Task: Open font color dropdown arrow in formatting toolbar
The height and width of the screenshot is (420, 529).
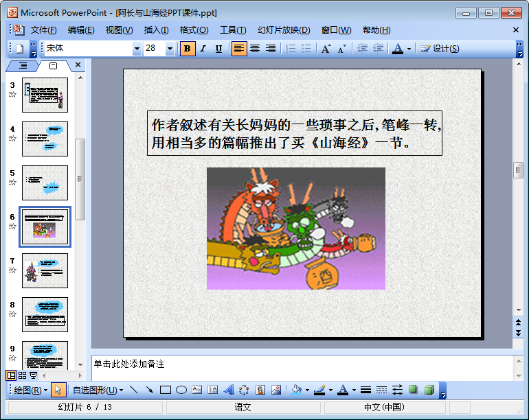Action: point(409,49)
